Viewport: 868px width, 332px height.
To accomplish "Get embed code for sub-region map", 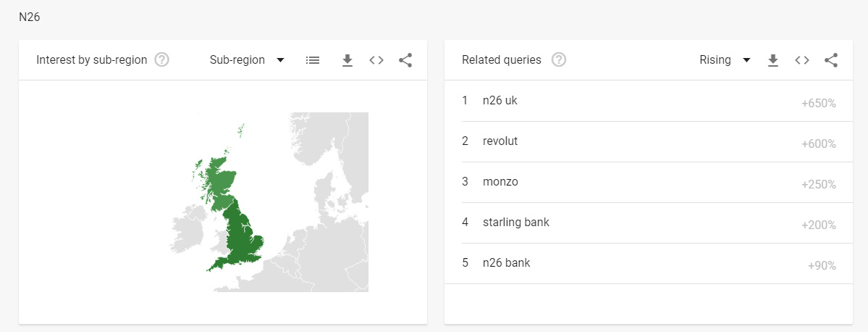I will [376, 60].
